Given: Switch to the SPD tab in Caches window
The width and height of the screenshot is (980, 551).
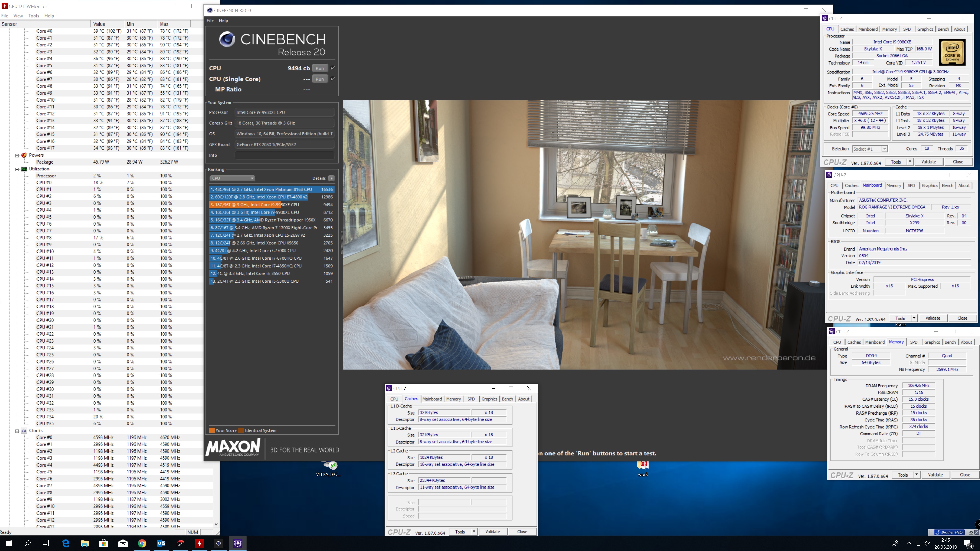Looking at the screenshot, I should [x=471, y=399].
